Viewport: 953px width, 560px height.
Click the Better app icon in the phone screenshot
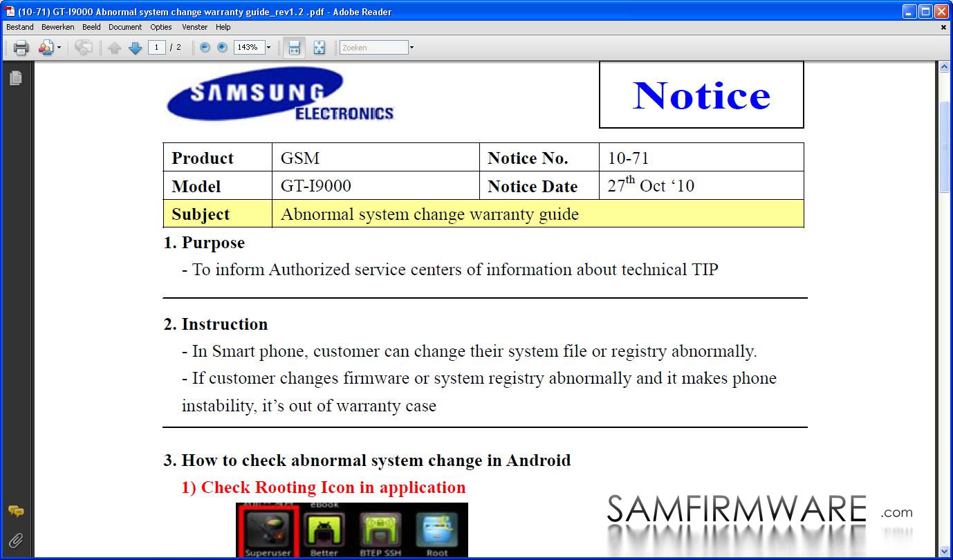[x=324, y=533]
